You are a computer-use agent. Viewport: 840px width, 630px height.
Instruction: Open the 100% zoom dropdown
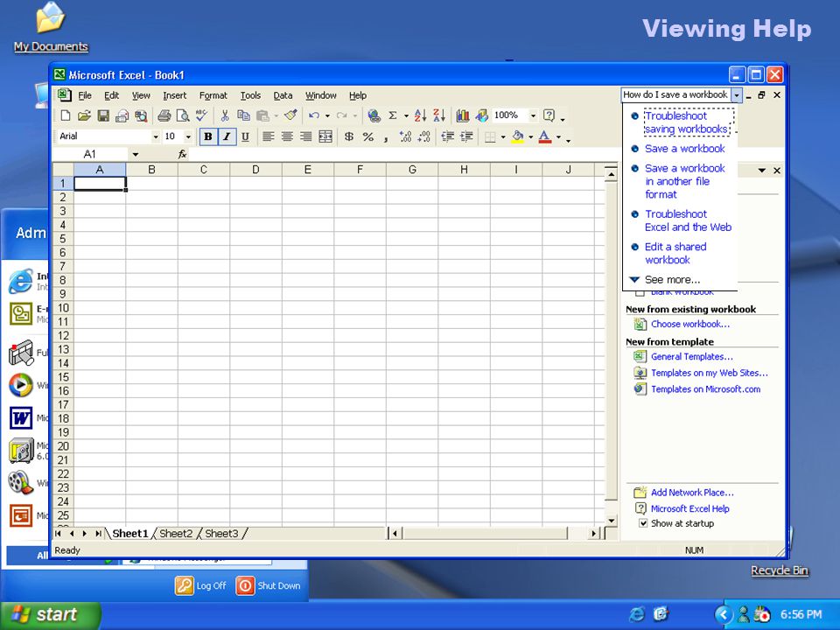pyautogui.click(x=533, y=115)
